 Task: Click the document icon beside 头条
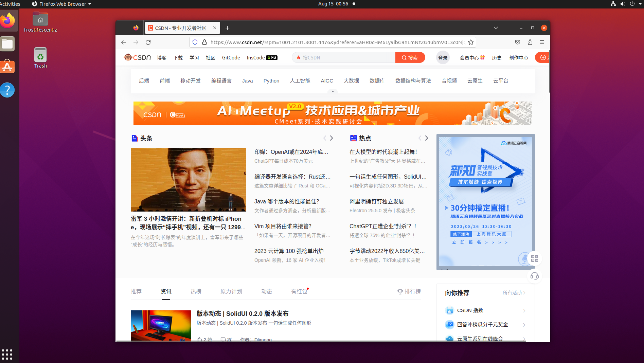pyautogui.click(x=135, y=138)
